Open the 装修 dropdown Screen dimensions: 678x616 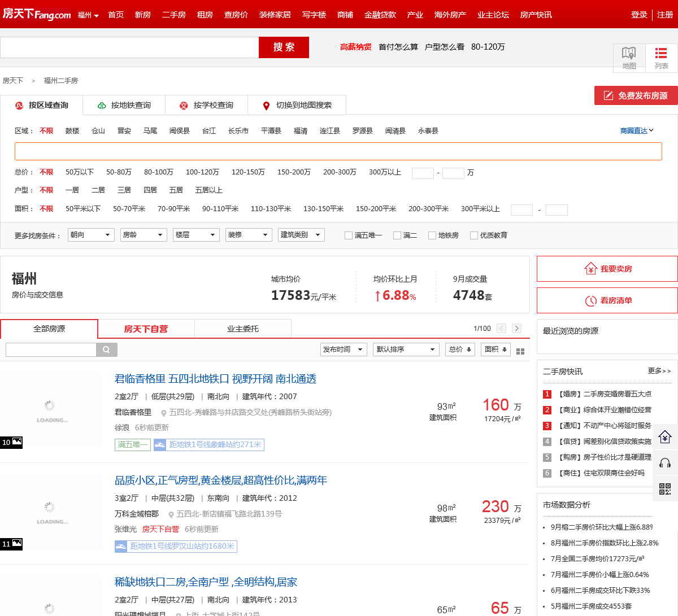click(x=249, y=235)
